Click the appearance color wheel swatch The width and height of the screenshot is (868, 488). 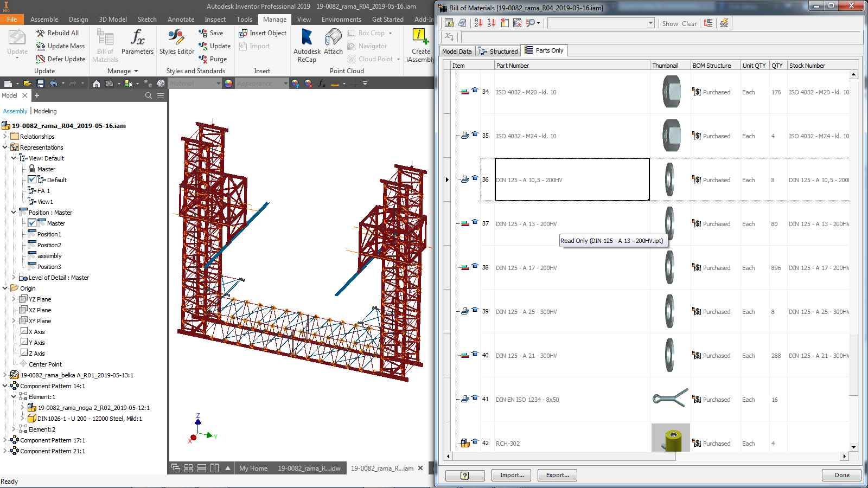click(228, 84)
